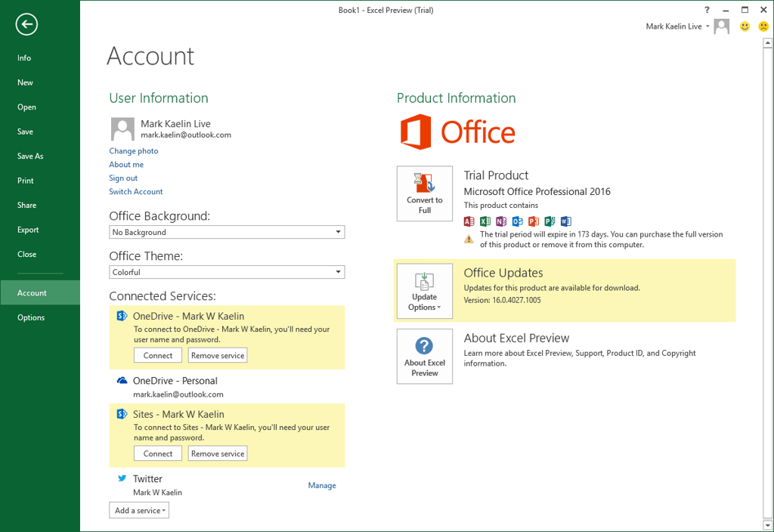Click the OneDrive Personal cloud icon
Viewport: 774px width, 532px height.
tap(122, 381)
